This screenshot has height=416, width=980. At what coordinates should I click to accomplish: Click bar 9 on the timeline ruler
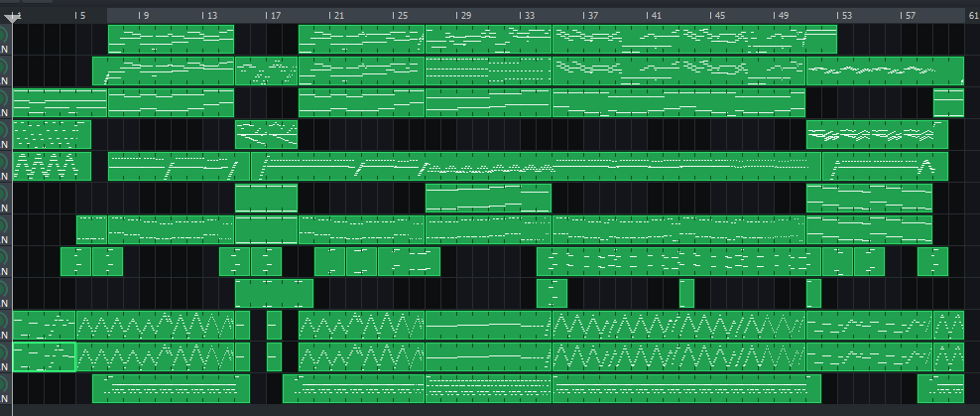(x=144, y=16)
